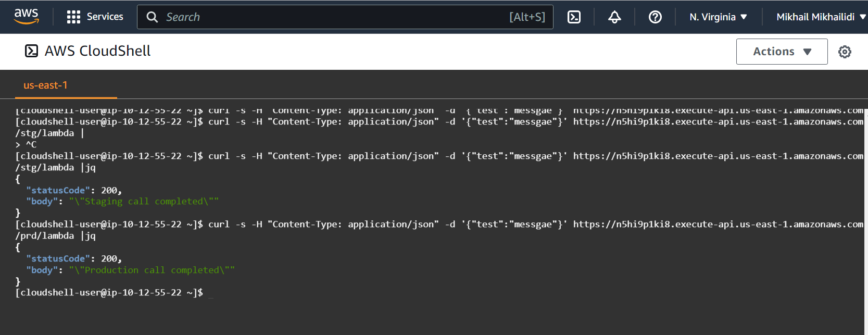This screenshot has height=335, width=868.
Task: Expand the N. Virginia region selector
Action: click(718, 17)
